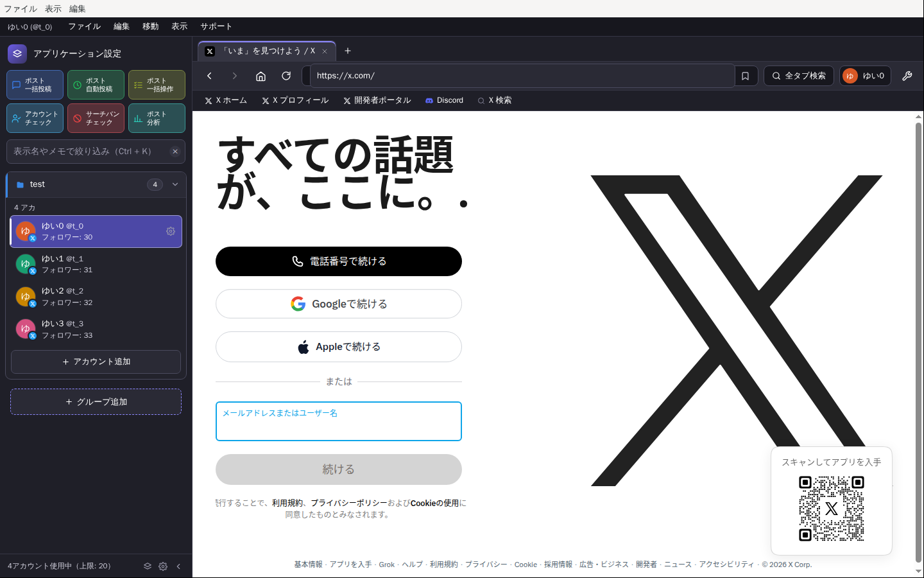This screenshot has height=578, width=924.
Task: Open top system ファイル menu
Action: (21, 8)
